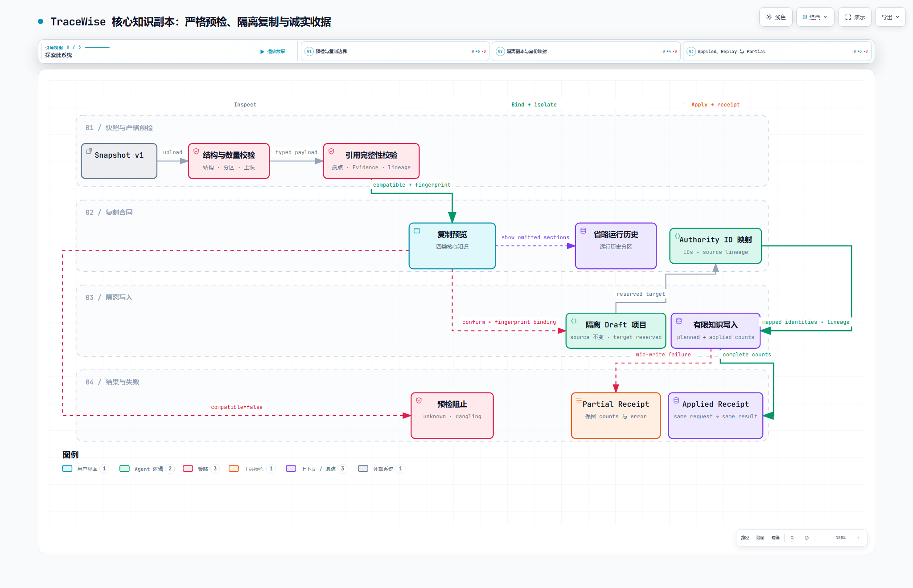Toggle 工具操作 legend filter
This screenshot has height=588, width=913.
click(x=252, y=469)
